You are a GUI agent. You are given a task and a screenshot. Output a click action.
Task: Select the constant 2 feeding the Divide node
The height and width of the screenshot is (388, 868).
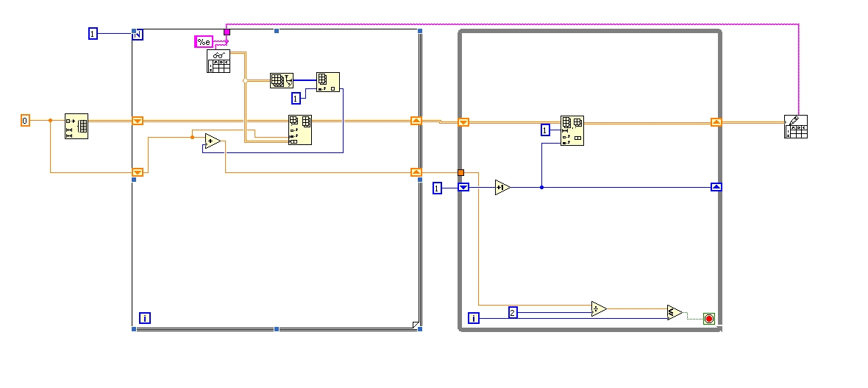[513, 313]
